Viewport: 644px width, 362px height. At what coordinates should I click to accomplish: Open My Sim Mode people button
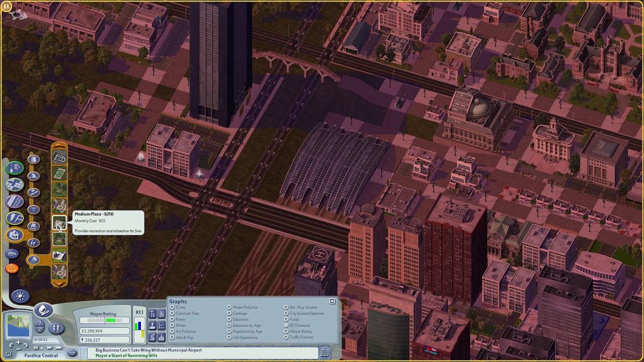pyautogui.click(x=56, y=328)
